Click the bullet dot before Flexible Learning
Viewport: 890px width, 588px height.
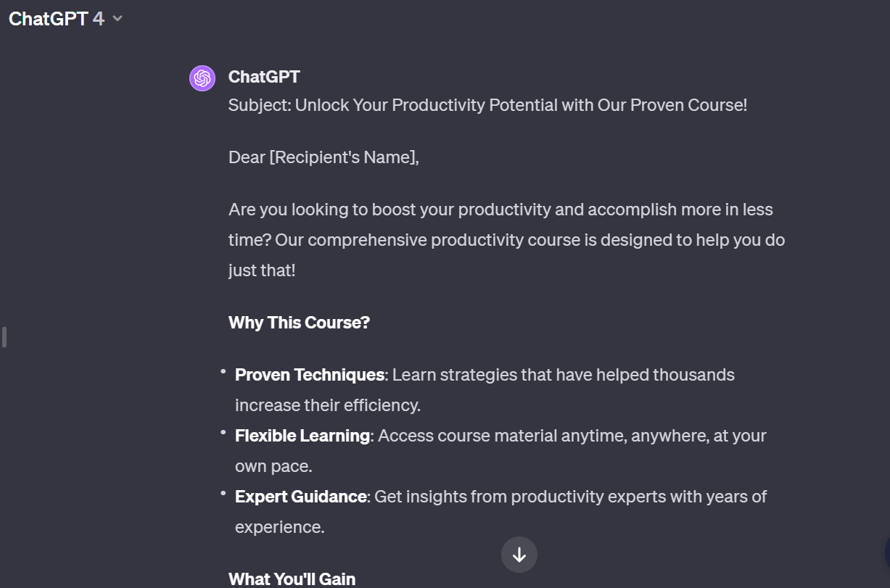(223, 432)
